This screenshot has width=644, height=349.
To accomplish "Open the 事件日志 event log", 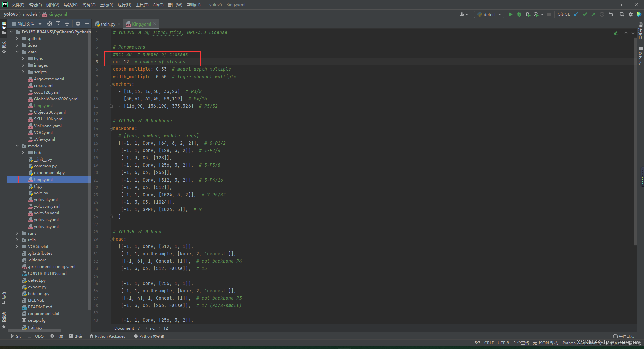I will (623, 336).
